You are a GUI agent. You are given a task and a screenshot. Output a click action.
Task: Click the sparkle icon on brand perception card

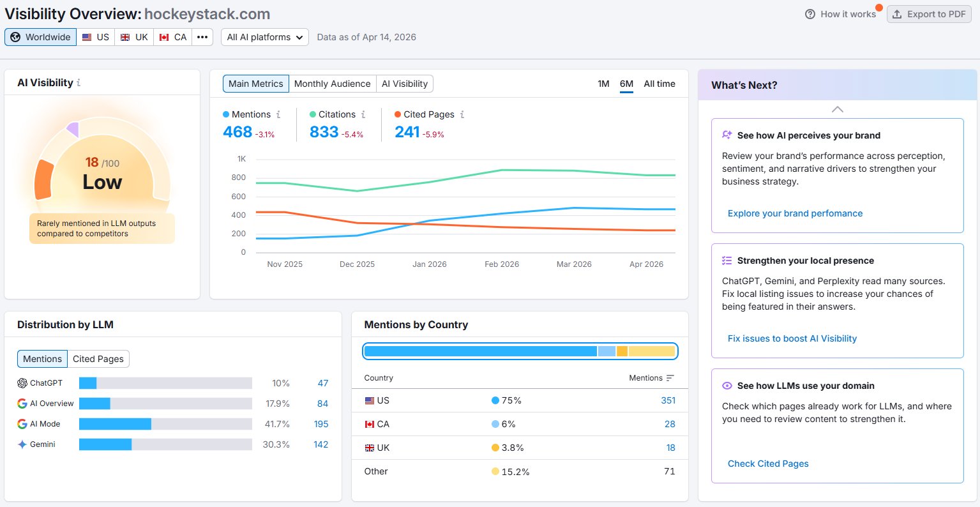727,135
